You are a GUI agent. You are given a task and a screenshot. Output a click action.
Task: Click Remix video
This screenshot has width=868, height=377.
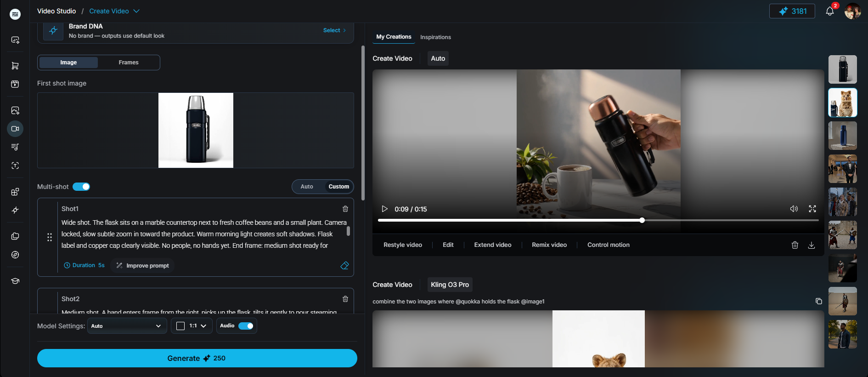(x=549, y=245)
